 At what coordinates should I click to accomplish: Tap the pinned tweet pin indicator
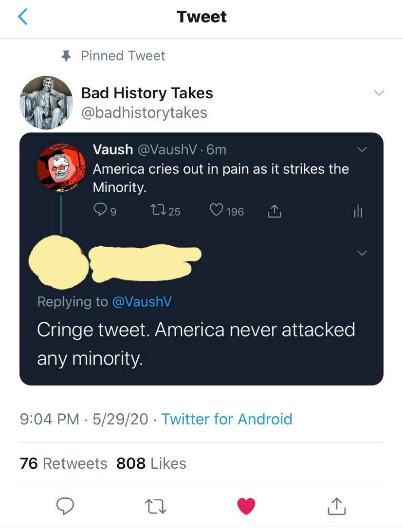66,55
